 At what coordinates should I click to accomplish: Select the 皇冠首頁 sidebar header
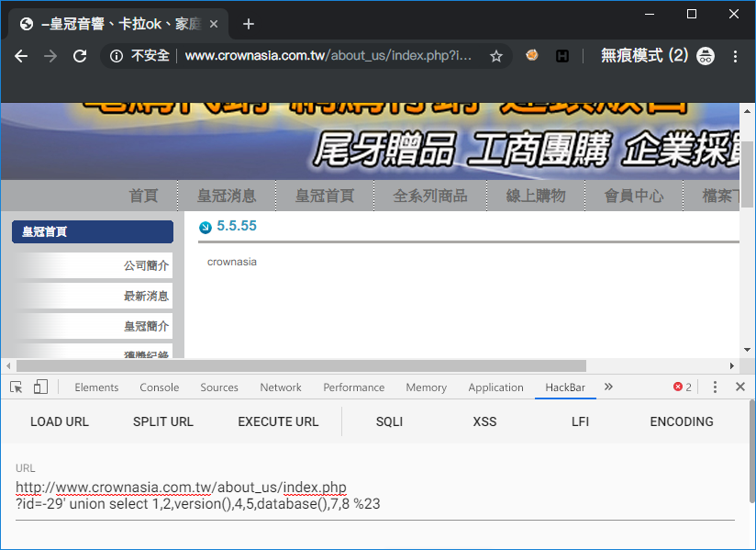coord(93,232)
